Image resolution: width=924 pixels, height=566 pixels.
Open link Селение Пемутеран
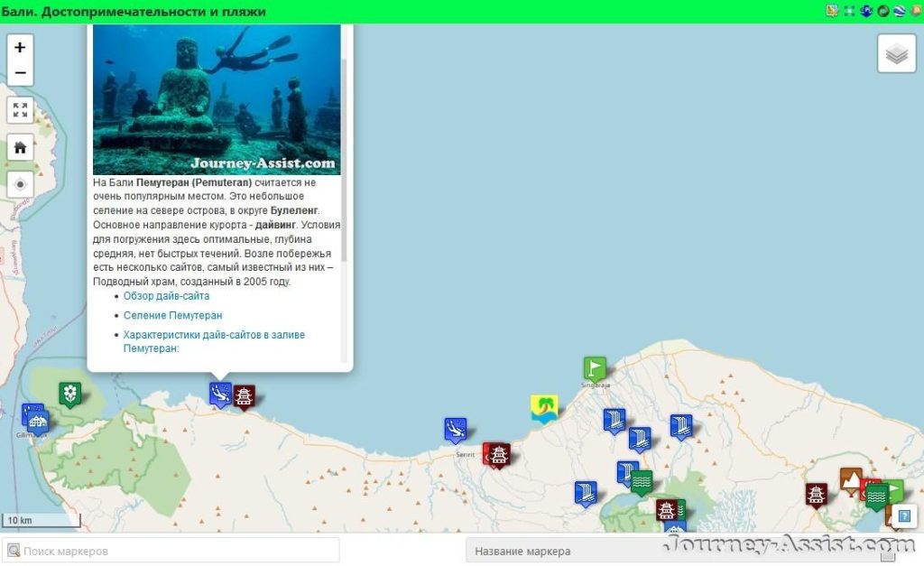tap(172, 315)
